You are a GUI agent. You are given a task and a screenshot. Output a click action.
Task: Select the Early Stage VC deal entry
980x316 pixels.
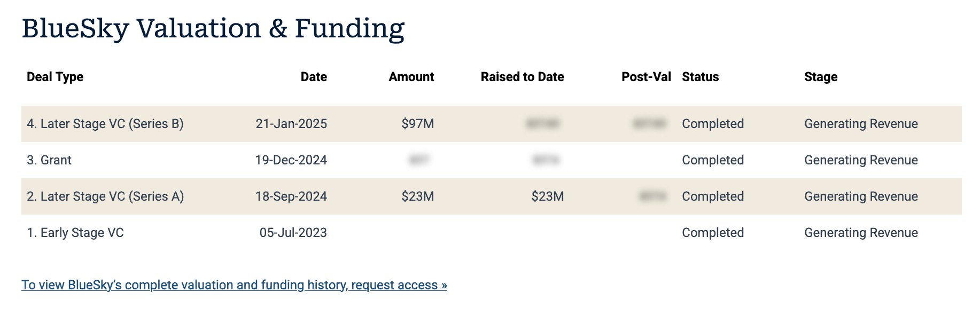pos(75,233)
